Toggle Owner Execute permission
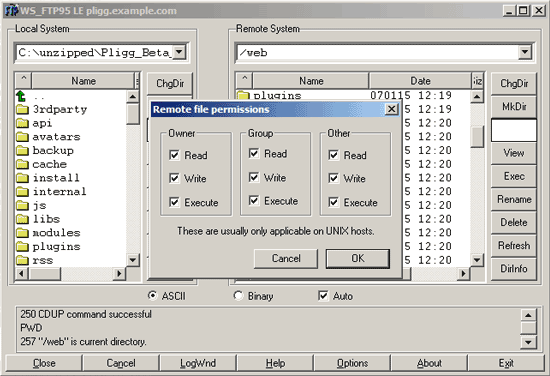 174,202
